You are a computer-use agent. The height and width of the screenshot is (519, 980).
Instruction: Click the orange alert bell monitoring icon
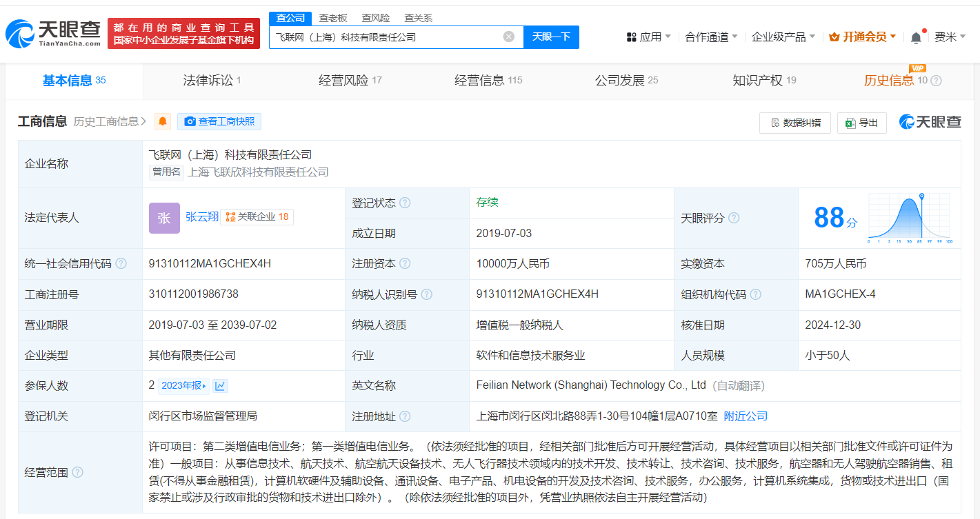pos(163,122)
